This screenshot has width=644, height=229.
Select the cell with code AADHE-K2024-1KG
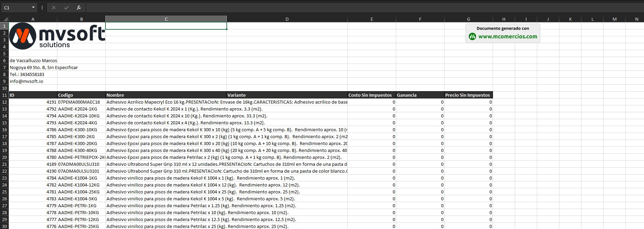pyautogui.click(x=81, y=109)
